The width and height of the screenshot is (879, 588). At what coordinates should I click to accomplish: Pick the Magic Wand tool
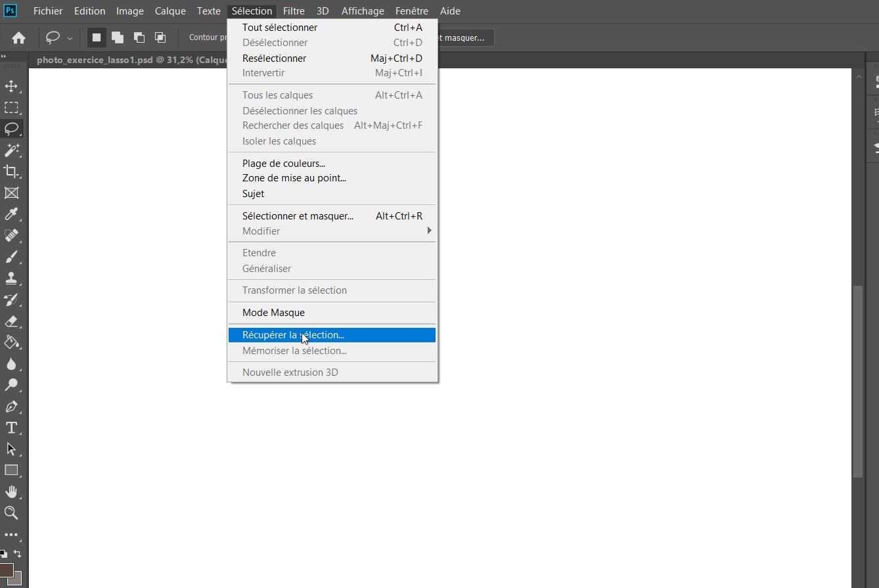tap(11, 150)
